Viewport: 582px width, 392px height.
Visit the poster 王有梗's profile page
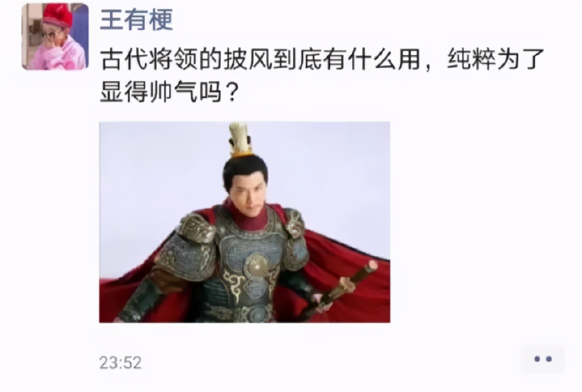tap(137, 19)
